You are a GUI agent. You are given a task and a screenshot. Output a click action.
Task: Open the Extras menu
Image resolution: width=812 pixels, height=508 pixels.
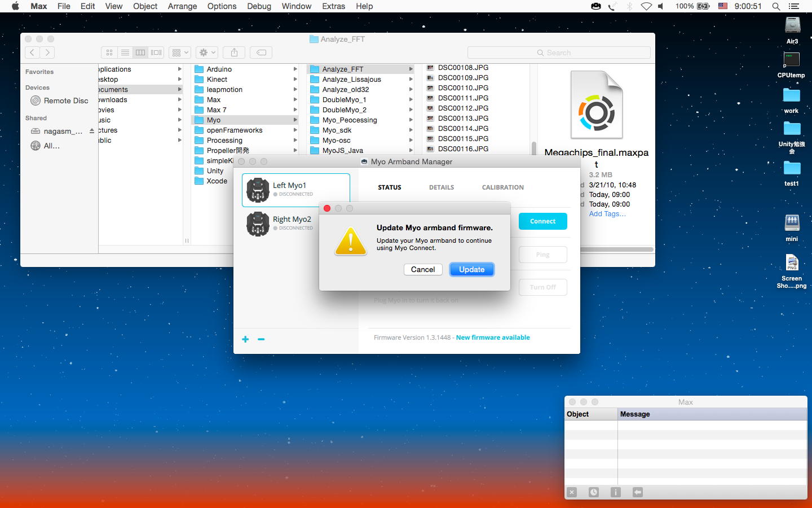point(333,6)
